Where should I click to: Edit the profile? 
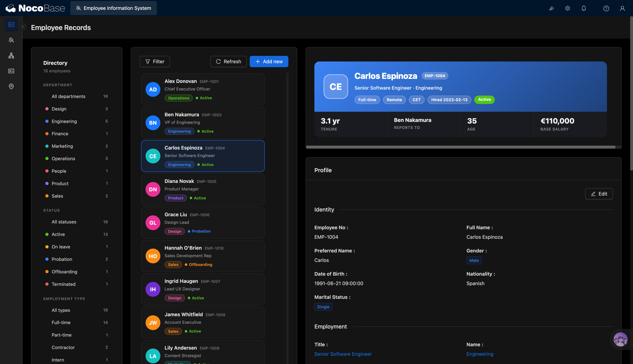599,194
